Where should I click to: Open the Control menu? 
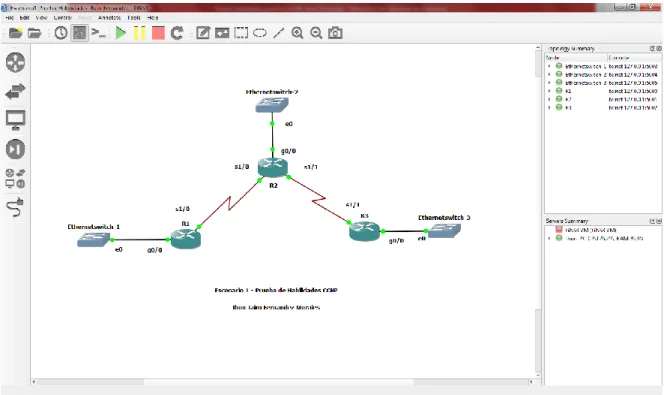pyautogui.click(x=63, y=18)
